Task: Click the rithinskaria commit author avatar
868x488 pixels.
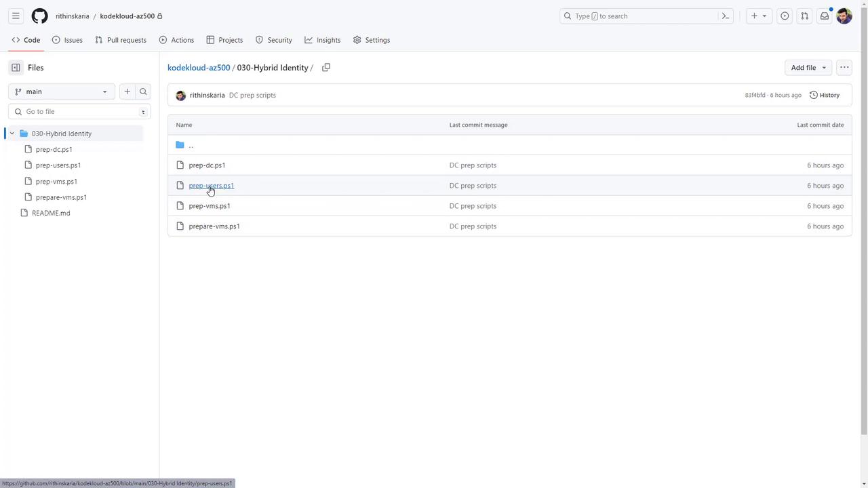Action: (x=180, y=96)
